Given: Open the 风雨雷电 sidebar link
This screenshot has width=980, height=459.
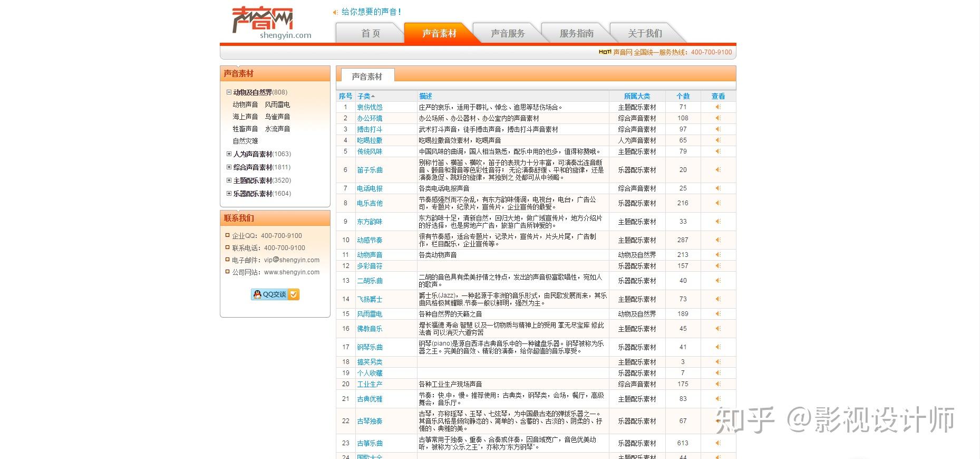Looking at the screenshot, I should point(277,104).
